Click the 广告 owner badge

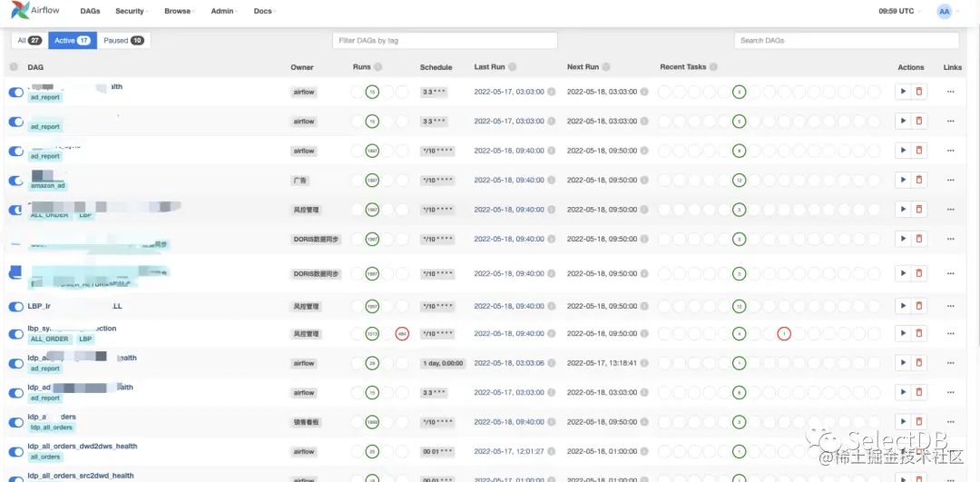click(x=300, y=180)
